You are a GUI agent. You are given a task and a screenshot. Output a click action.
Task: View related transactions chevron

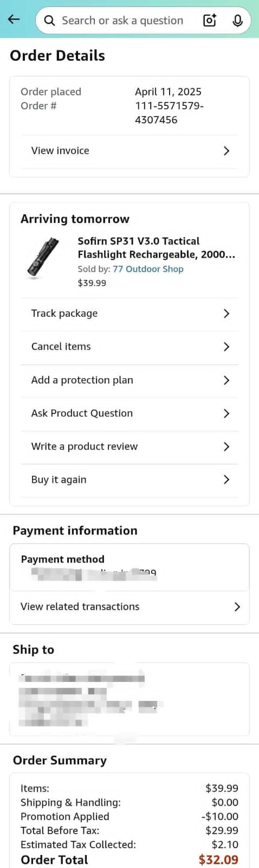(237, 607)
